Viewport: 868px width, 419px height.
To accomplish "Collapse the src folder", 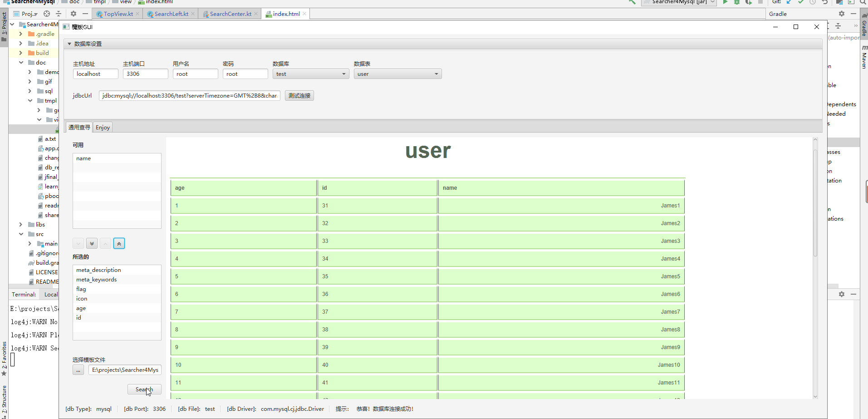I will [x=21, y=234].
